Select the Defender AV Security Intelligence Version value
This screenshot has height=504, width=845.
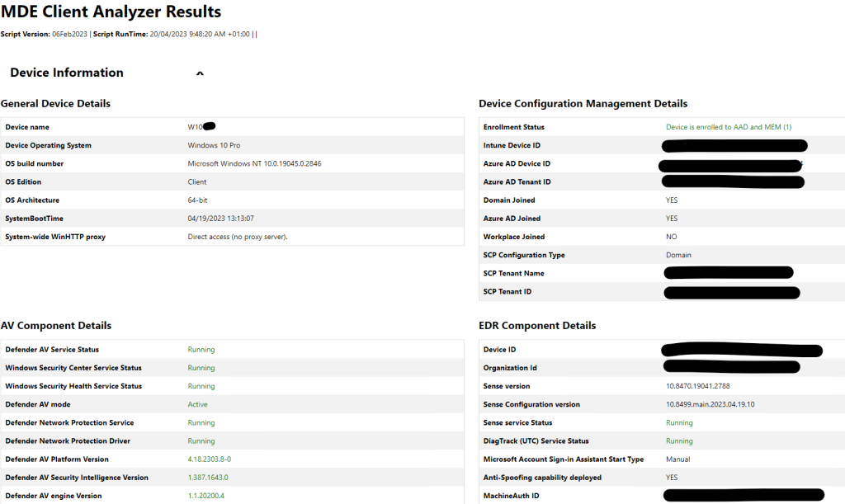pyautogui.click(x=208, y=478)
